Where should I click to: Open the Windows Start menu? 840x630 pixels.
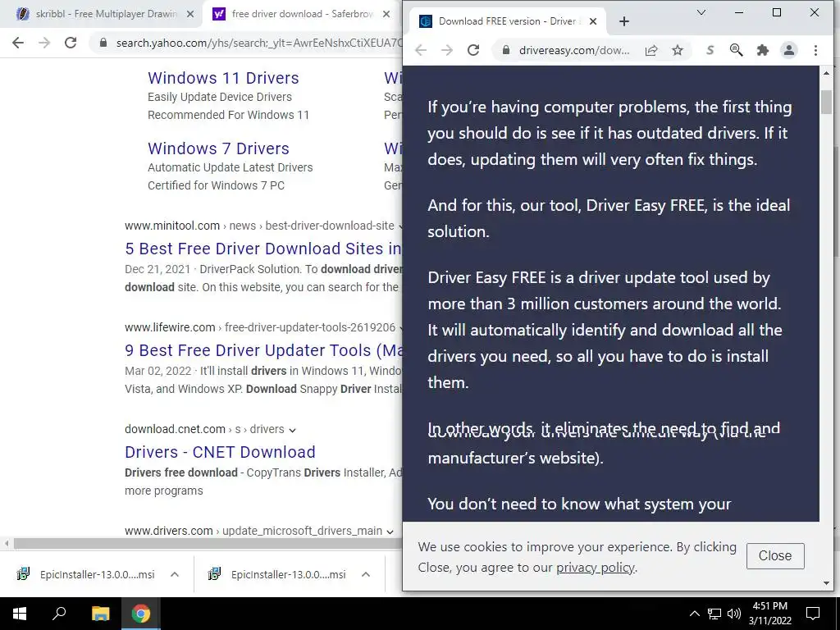click(x=20, y=614)
